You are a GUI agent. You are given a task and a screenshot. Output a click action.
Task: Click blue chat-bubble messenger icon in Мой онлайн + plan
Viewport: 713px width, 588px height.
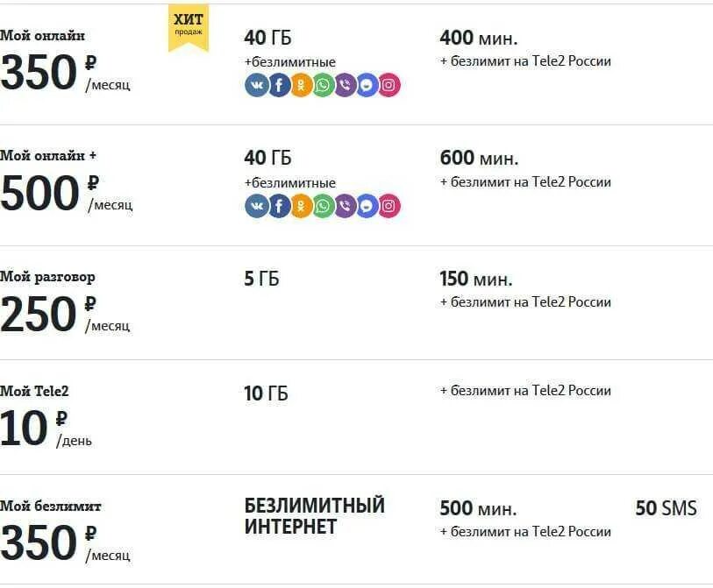pyautogui.click(x=367, y=206)
